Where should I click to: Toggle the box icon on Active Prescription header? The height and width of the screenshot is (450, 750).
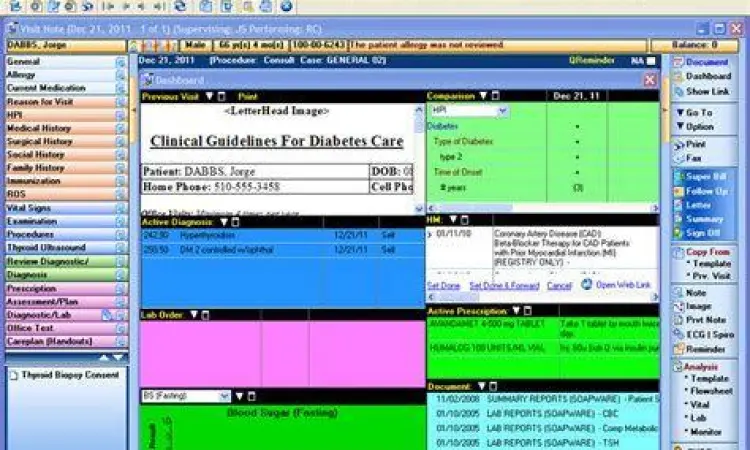(x=528, y=311)
